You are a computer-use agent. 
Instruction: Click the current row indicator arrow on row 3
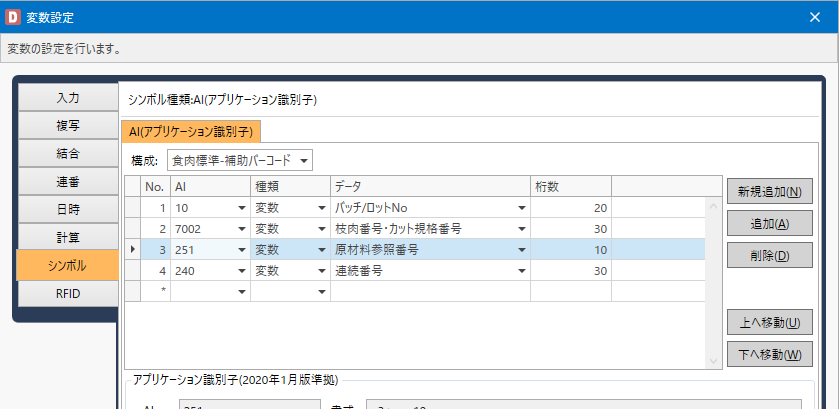[132, 249]
